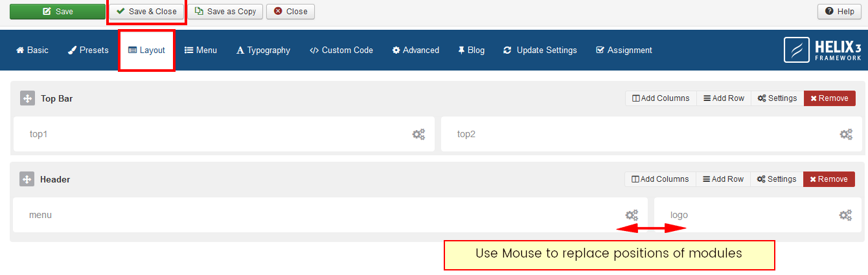Remove the Header row
Screen dimensions: 868x275
tap(829, 179)
